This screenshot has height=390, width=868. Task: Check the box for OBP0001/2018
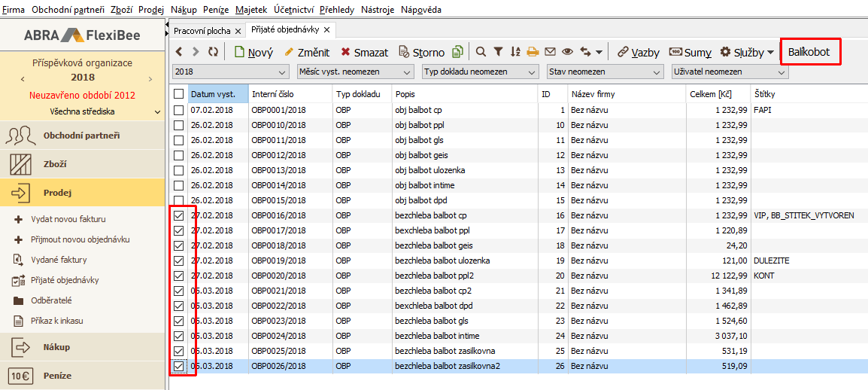coord(178,110)
